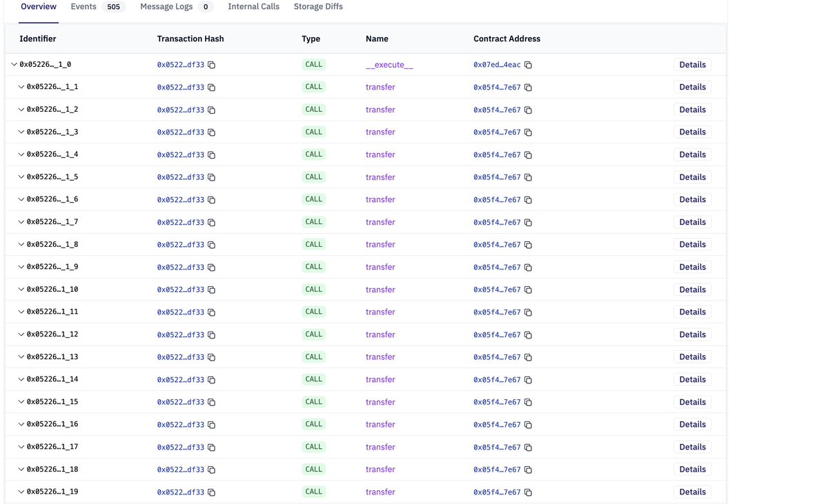This screenshot has width=828, height=504.
Task: Open Details for row 0x05226…1_12
Action: tap(692, 334)
